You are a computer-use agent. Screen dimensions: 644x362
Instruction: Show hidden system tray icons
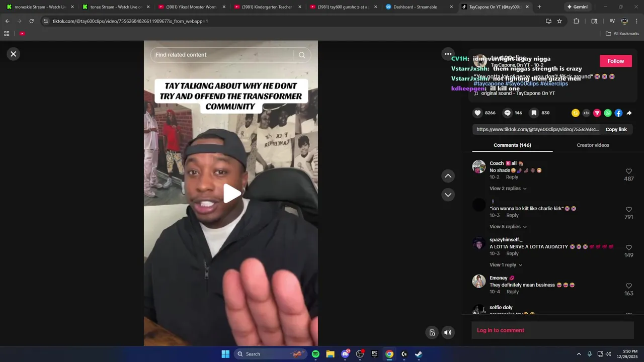click(579, 354)
